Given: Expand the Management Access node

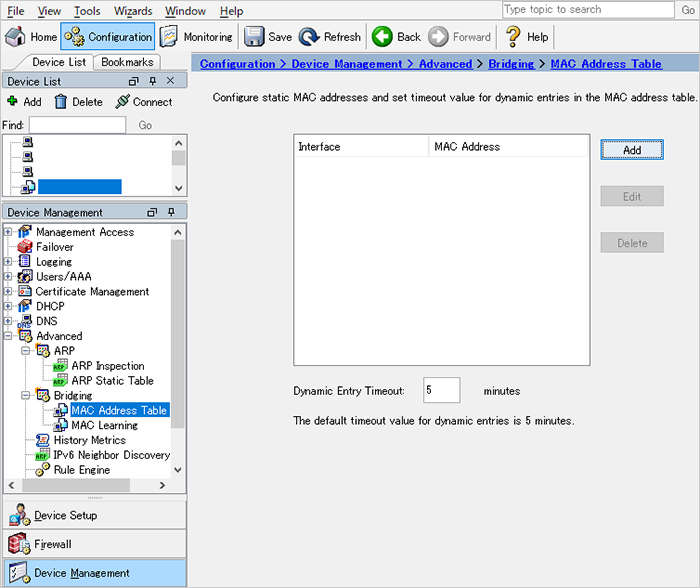Looking at the screenshot, I should [9, 232].
